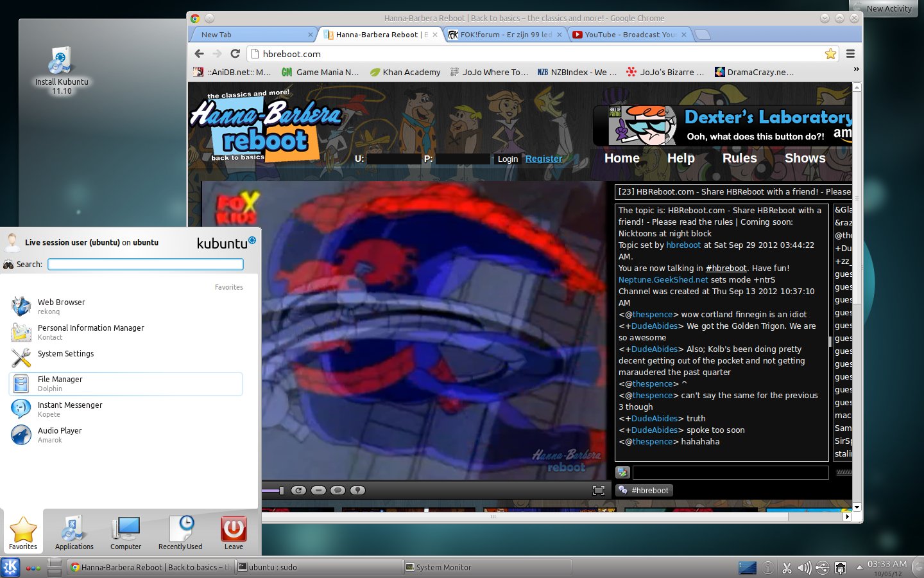Click the Chrome back navigation arrow

tap(199, 54)
